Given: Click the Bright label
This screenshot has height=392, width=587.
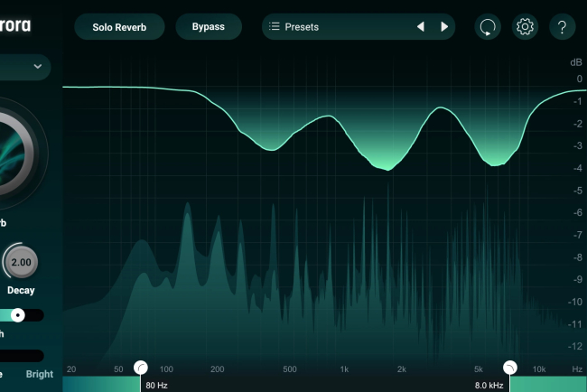Looking at the screenshot, I should [40, 374].
